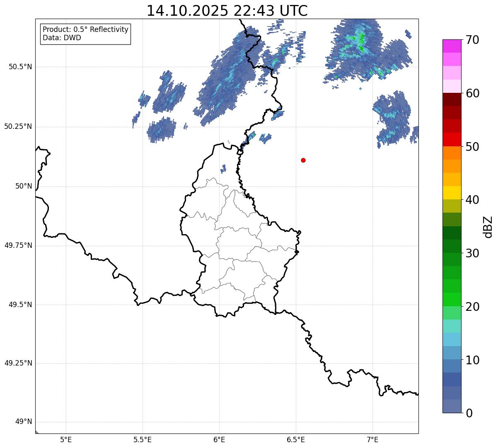Click the 5°E longitude label
Image resolution: width=498 pixels, height=448 pixels.
click(x=66, y=440)
